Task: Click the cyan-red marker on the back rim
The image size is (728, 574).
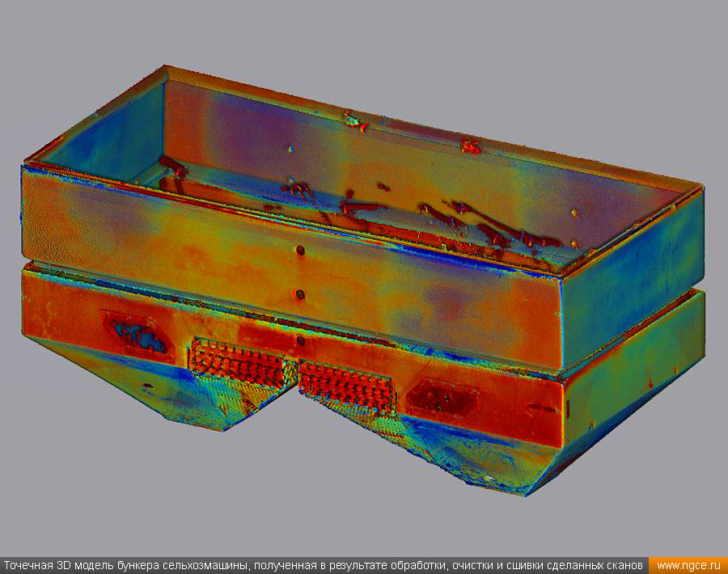Action: click(x=354, y=122)
